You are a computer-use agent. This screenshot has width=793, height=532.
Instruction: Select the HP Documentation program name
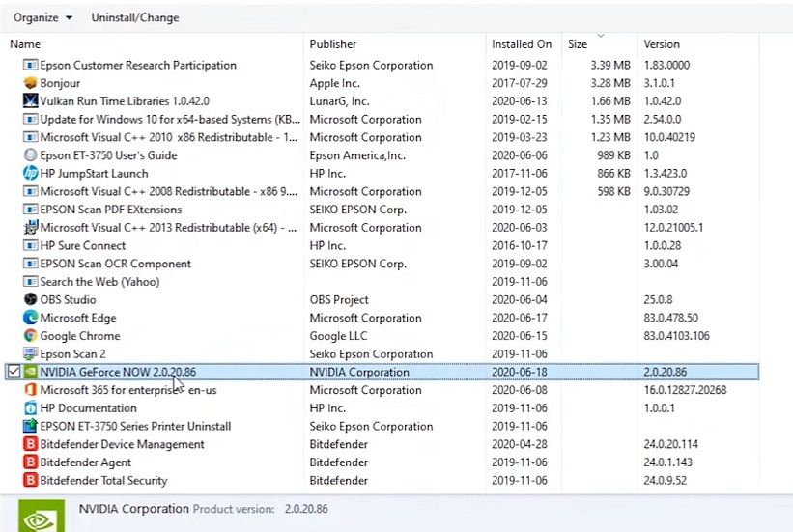(88, 408)
